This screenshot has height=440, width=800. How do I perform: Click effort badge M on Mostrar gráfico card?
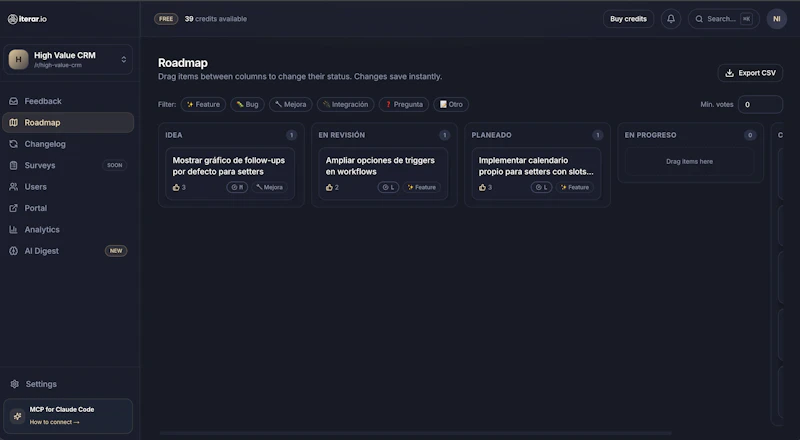[x=237, y=187]
